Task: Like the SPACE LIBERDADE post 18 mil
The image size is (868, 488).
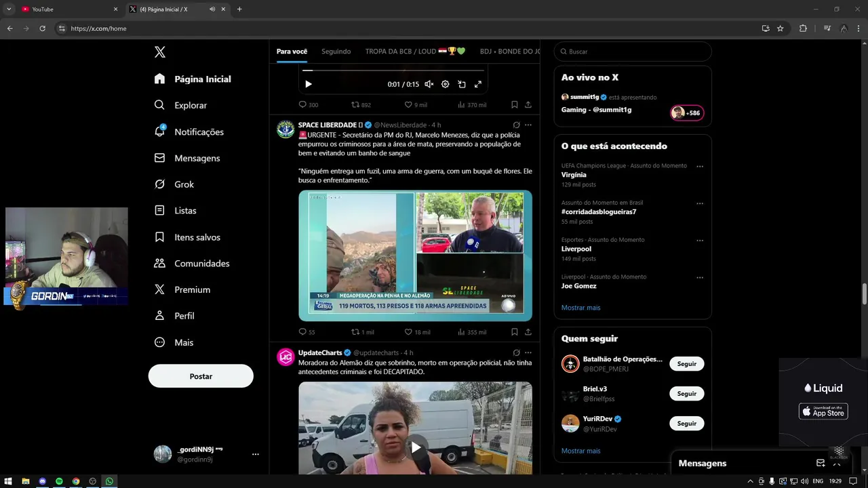Action: (418, 332)
